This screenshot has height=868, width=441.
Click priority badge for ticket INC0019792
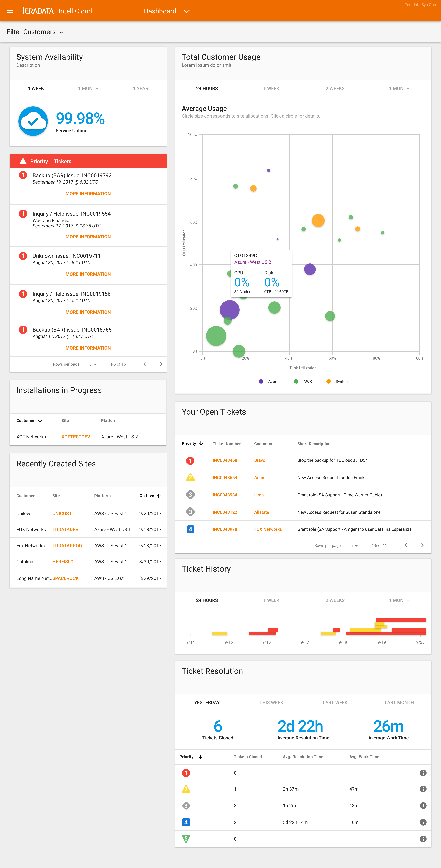coord(23,175)
